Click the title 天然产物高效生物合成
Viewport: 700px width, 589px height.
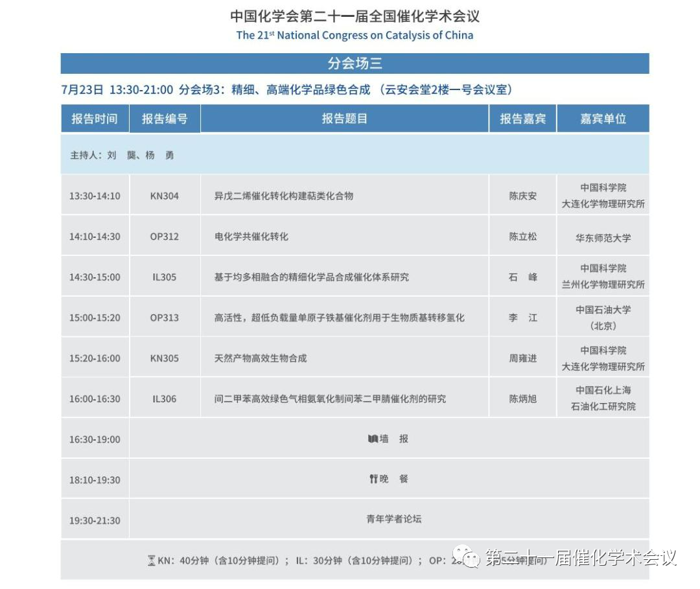tap(261, 358)
